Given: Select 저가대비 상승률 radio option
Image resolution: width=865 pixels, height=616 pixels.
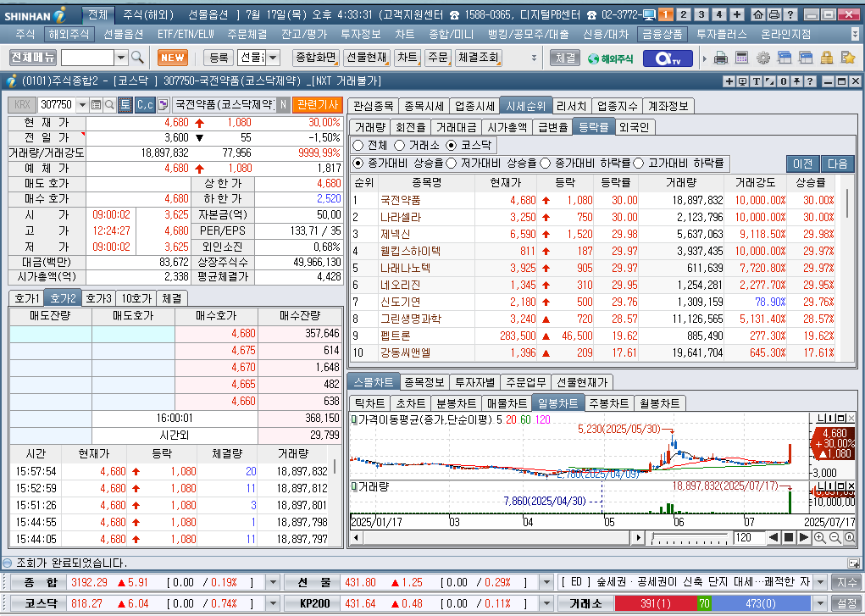Looking at the screenshot, I should pos(452,164).
